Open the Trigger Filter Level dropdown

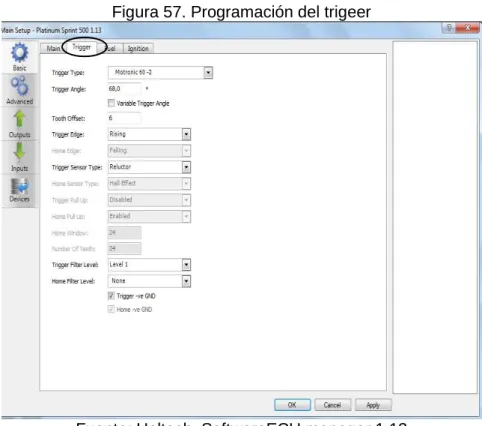coord(149,265)
